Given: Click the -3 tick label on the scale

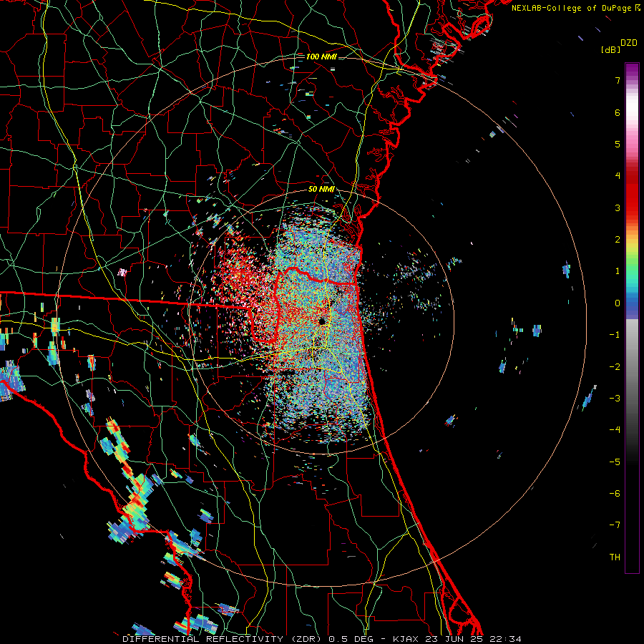Looking at the screenshot, I should point(615,399).
